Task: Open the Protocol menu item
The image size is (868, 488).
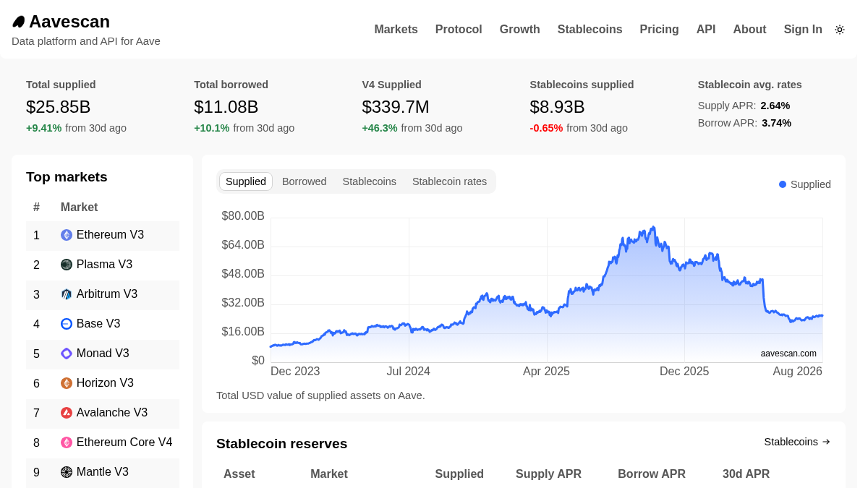Action: (x=459, y=30)
